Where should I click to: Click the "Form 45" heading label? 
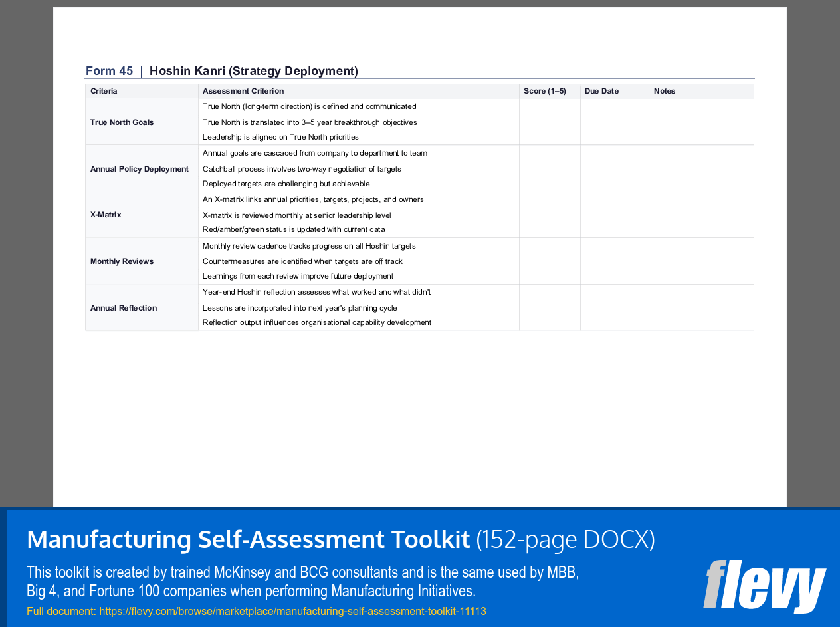pos(109,70)
